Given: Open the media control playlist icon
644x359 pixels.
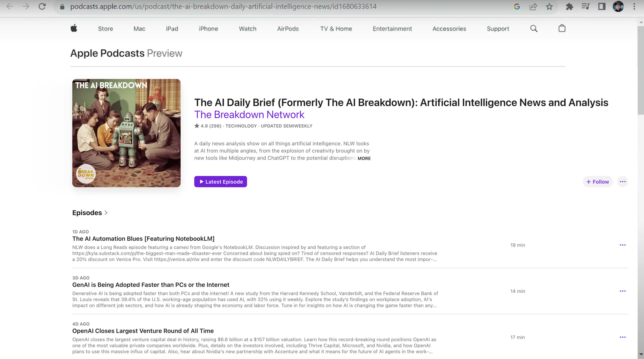Looking at the screenshot, I should point(585,7).
